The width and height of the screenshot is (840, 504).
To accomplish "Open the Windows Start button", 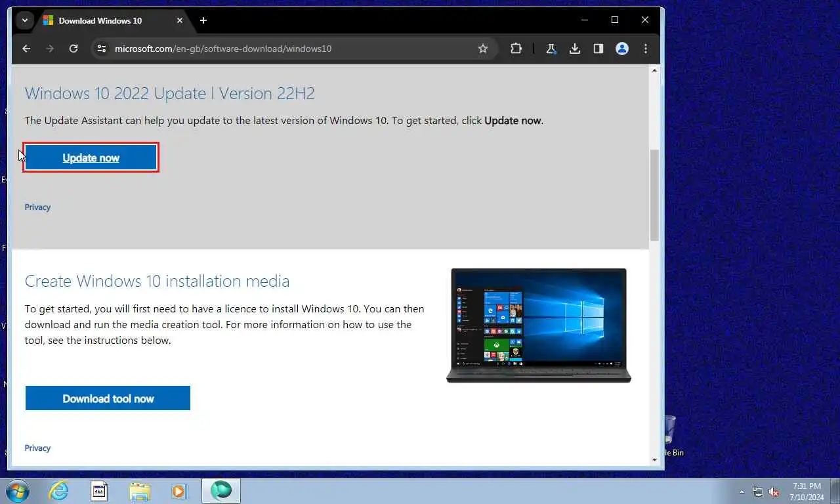I will pyautogui.click(x=18, y=491).
